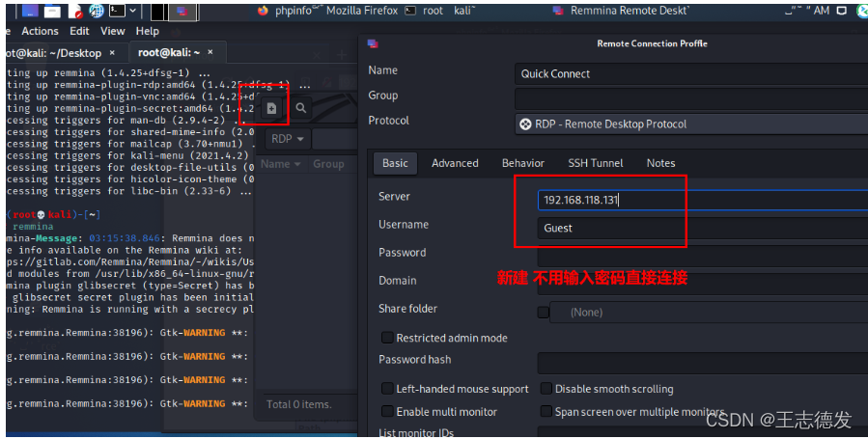Close the root@kali: ~ terminal tab
Viewport: 868px width, 439px height.
click(x=210, y=52)
